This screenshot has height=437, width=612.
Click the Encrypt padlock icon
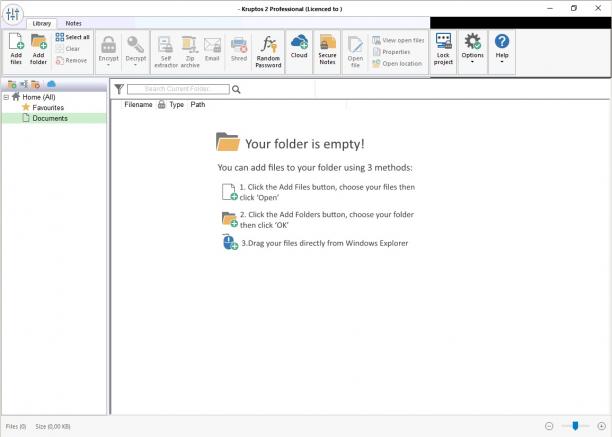[x=109, y=45]
